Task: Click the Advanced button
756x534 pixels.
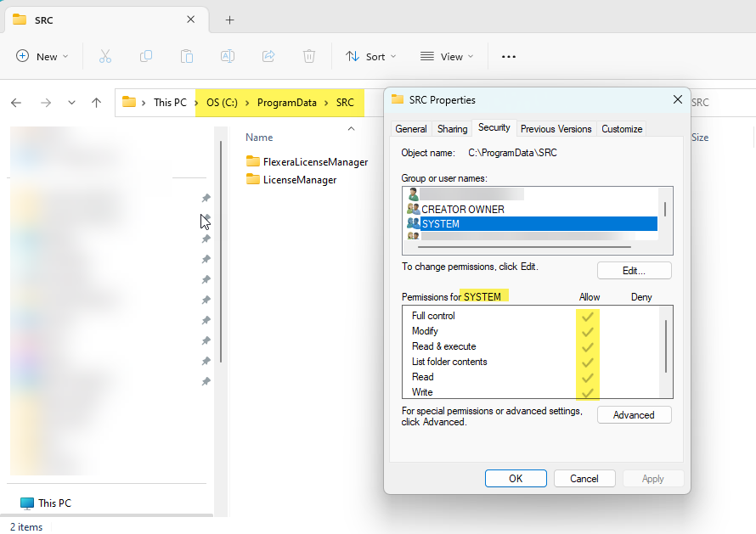Action: [634, 415]
